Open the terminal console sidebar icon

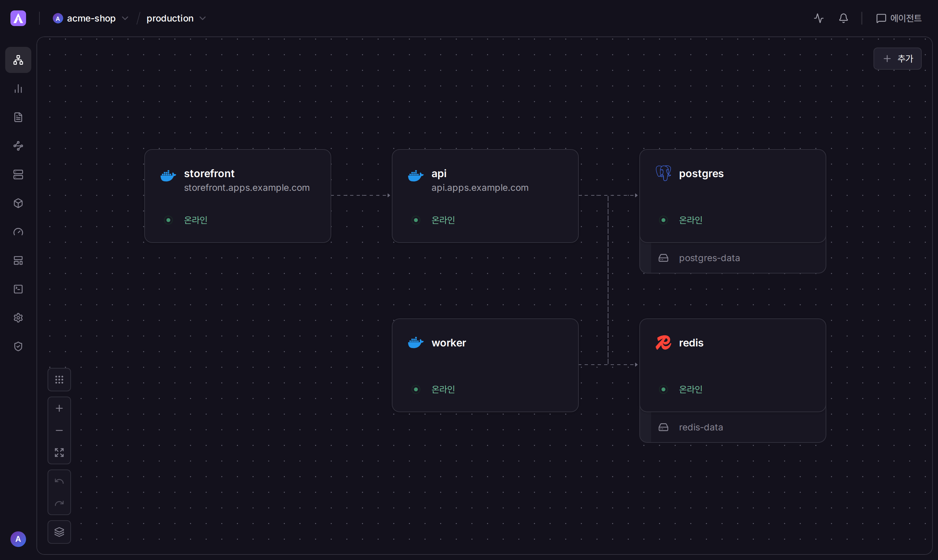coord(18,289)
